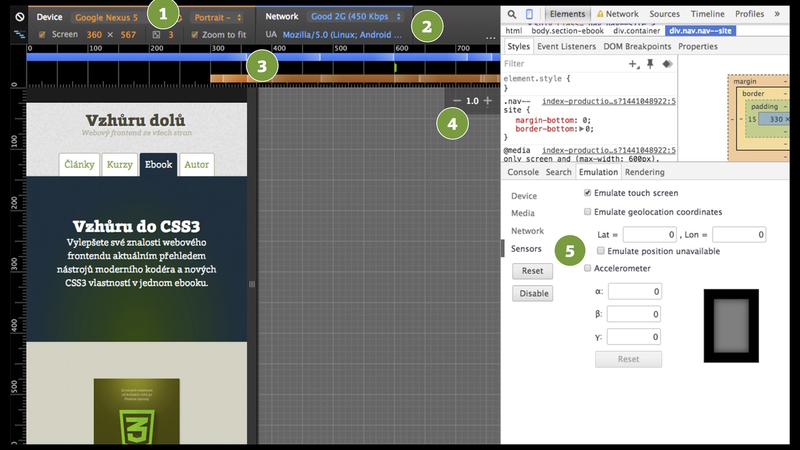Open the Portrait orientation dropdown
The height and width of the screenshot is (450, 800).
217,17
